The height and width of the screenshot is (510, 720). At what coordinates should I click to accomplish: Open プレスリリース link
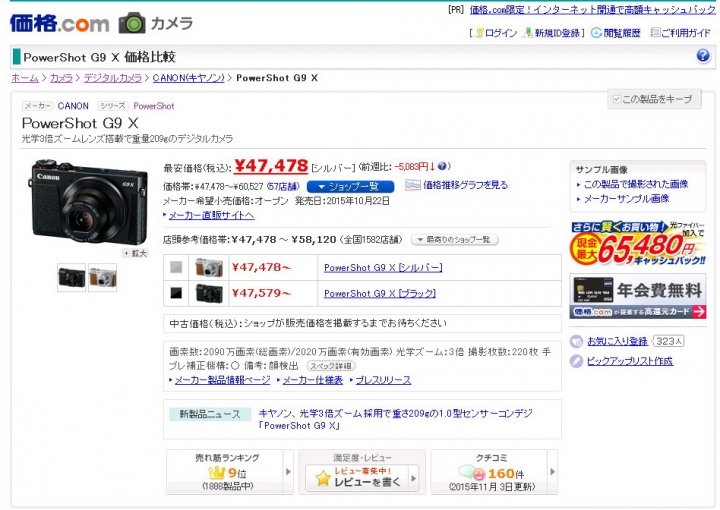point(383,380)
